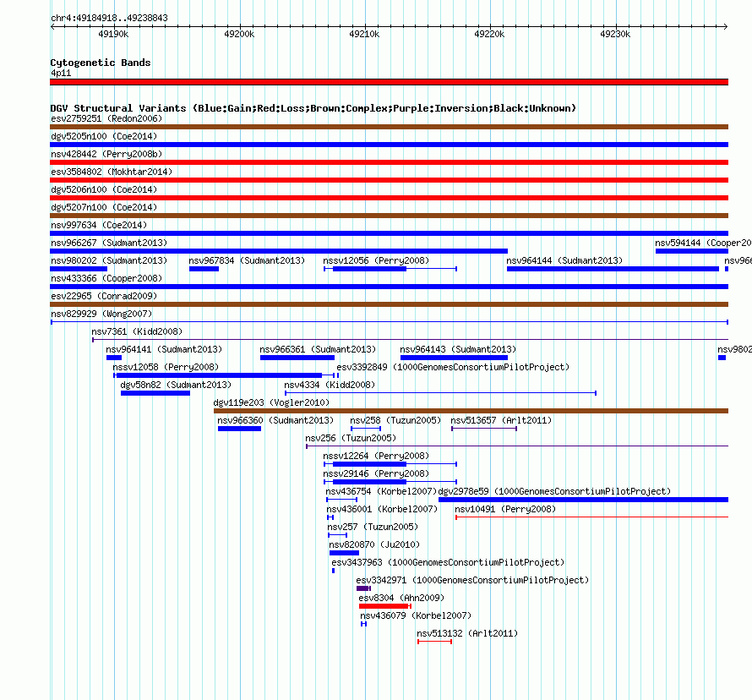
Task: Open the dgv5207n100 (Coe2014) variant label
Action: click(104, 207)
